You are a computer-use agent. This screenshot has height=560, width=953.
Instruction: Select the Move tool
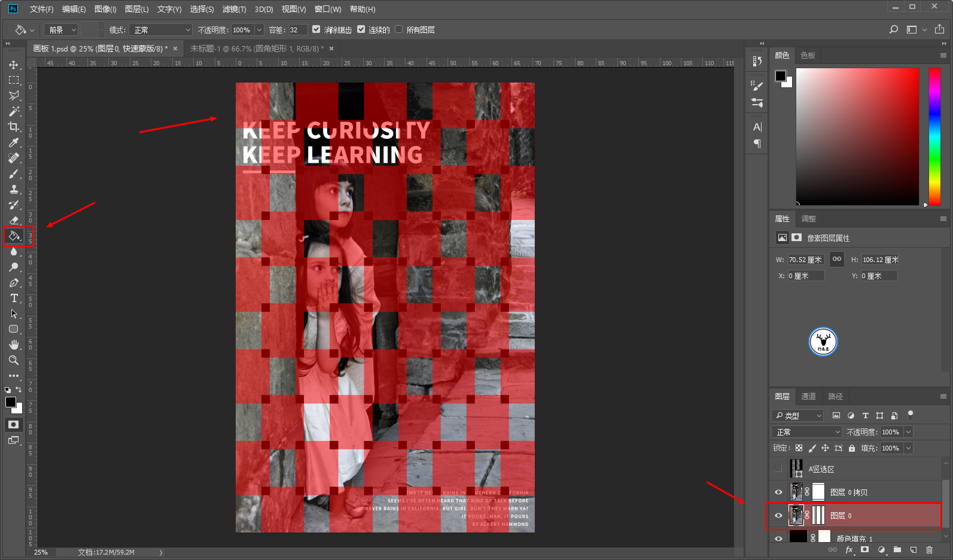click(14, 65)
